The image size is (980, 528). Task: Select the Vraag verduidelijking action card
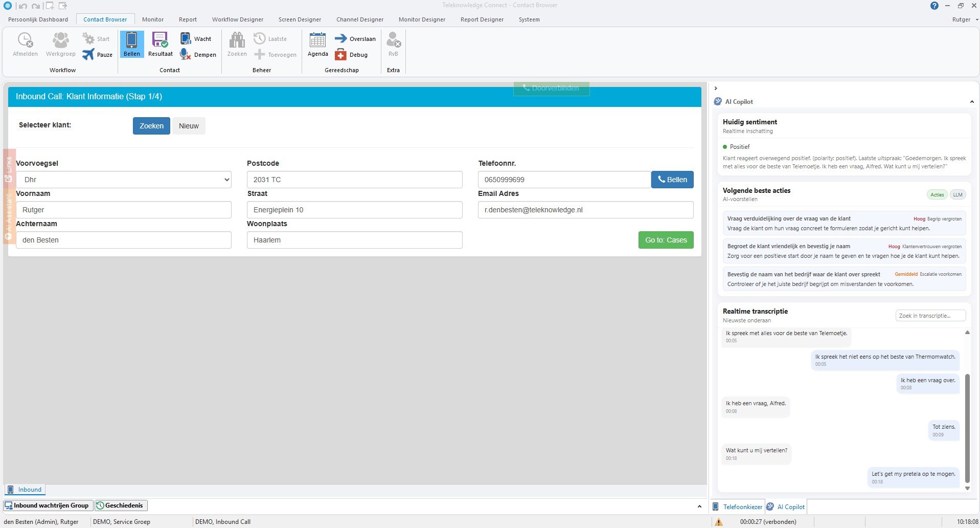tap(844, 223)
